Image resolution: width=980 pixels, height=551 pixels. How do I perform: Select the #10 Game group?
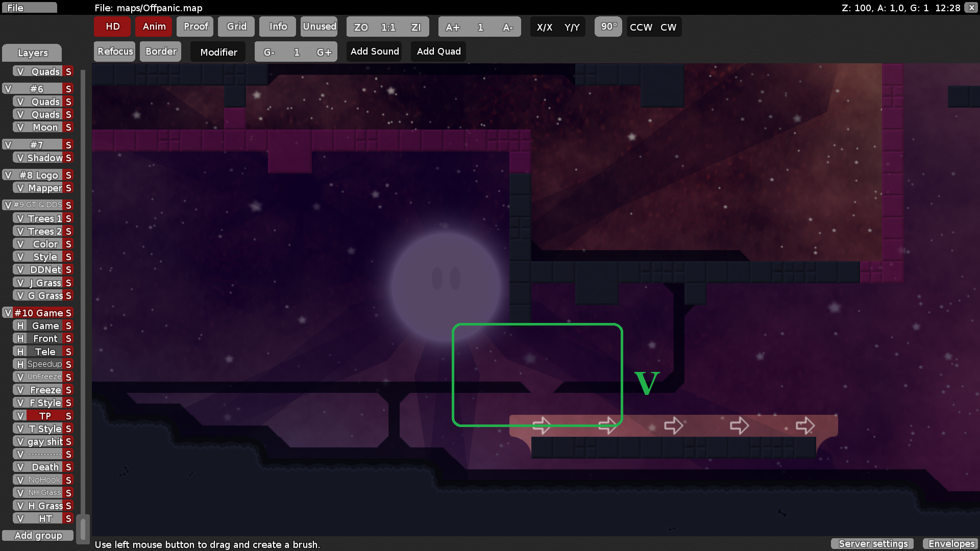[x=40, y=312]
